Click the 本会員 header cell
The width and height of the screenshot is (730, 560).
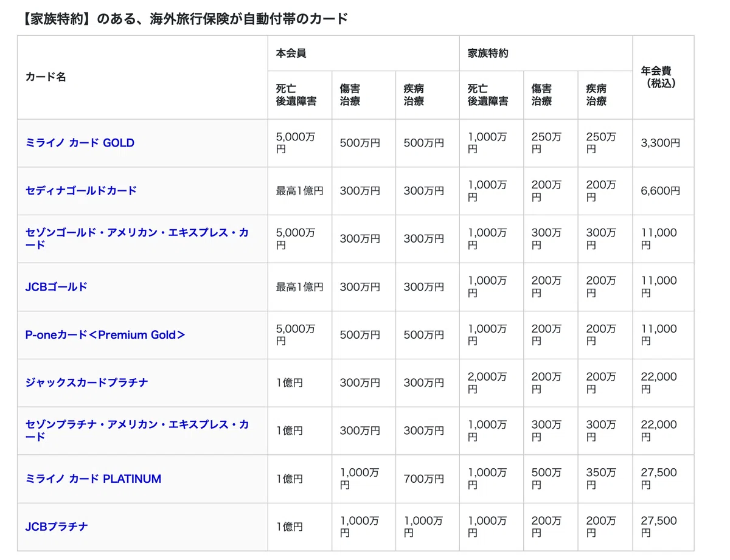(363, 54)
